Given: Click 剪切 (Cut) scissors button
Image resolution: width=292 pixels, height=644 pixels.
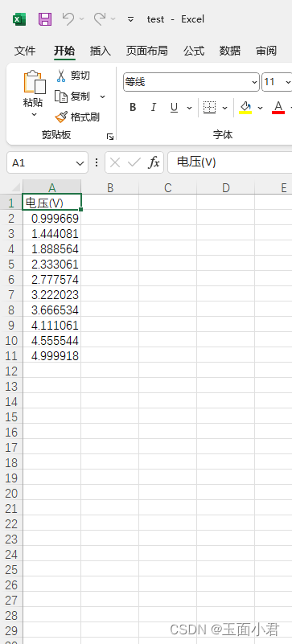Looking at the screenshot, I should 72,76.
